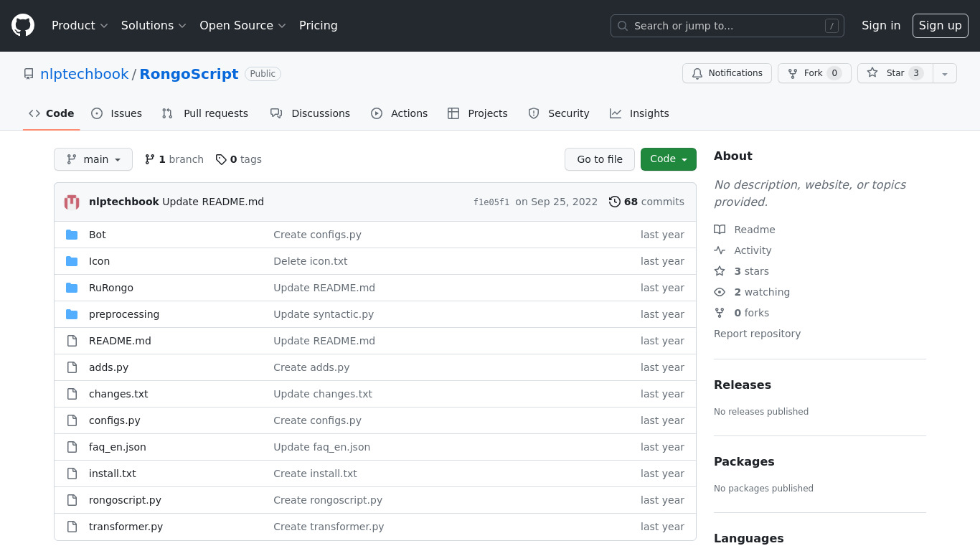Fork the repository with Fork button
980x551 pixels.
coord(814,73)
